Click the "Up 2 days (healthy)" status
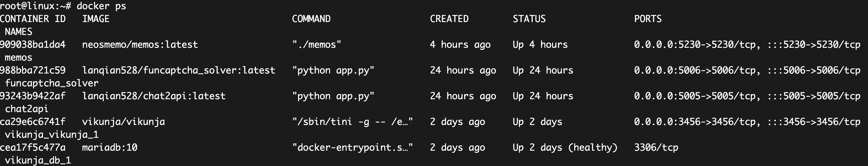Viewport: 868px width, 166px height. click(x=565, y=148)
